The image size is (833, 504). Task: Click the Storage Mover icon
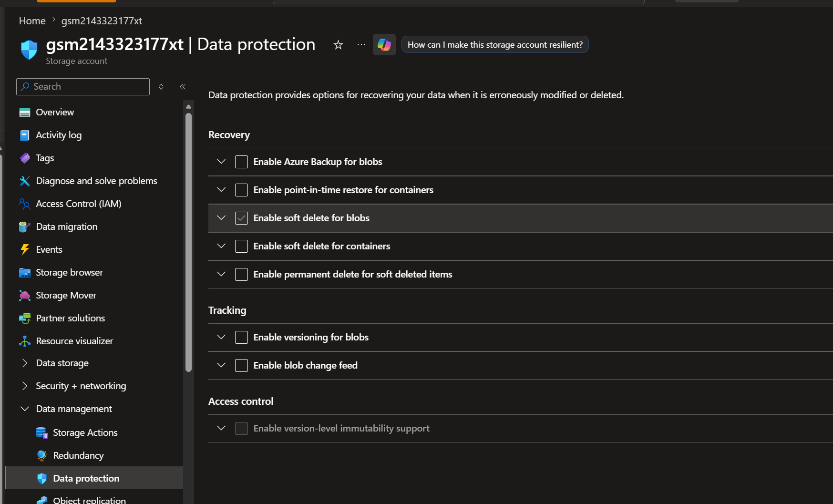25,296
